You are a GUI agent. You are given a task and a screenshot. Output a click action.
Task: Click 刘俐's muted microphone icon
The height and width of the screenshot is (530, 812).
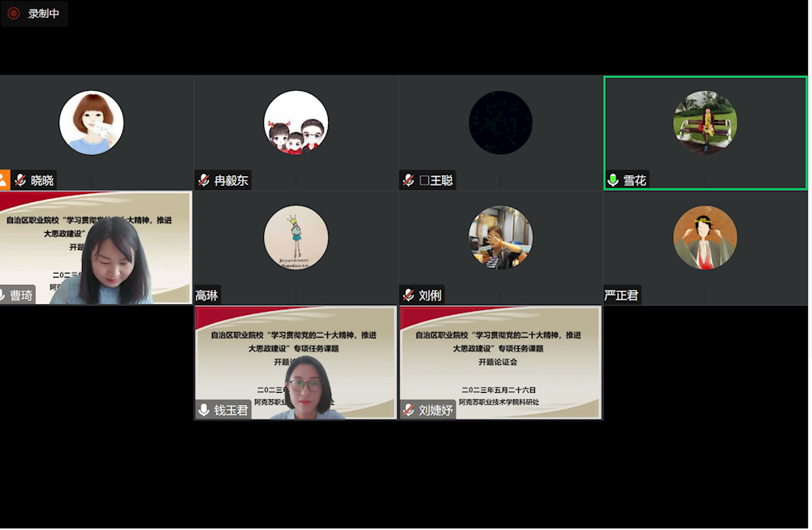pyautogui.click(x=408, y=295)
